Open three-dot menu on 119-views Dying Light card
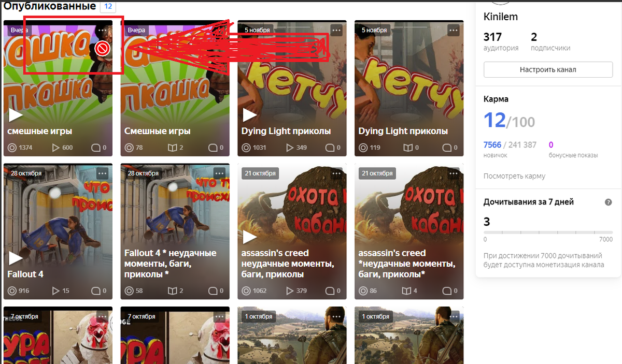 454,31
